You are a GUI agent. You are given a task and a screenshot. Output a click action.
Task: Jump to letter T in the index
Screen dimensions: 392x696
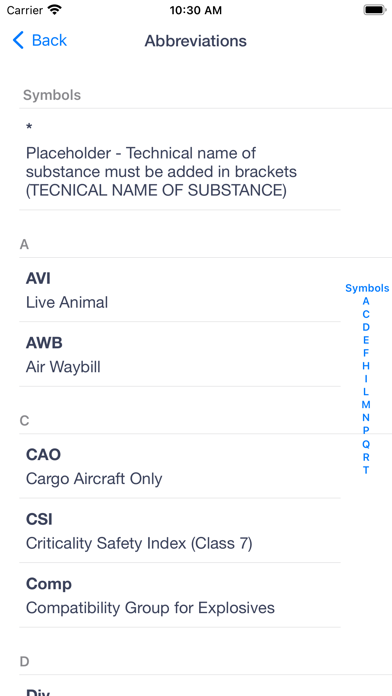[366, 470]
